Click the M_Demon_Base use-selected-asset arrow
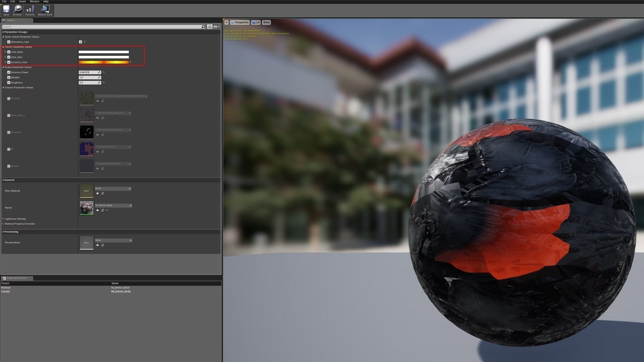This screenshot has width=644, height=362. point(98,210)
